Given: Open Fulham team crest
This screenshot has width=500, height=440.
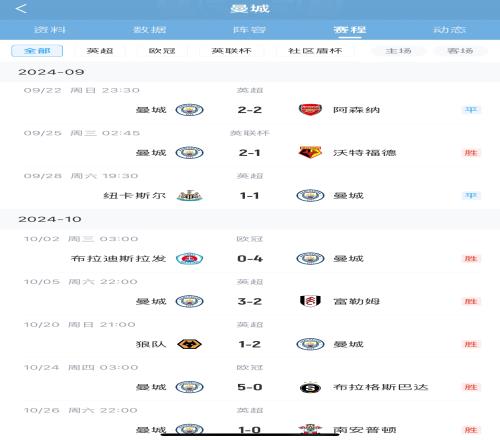Looking at the screenshot, I should (x=310, y=301).
